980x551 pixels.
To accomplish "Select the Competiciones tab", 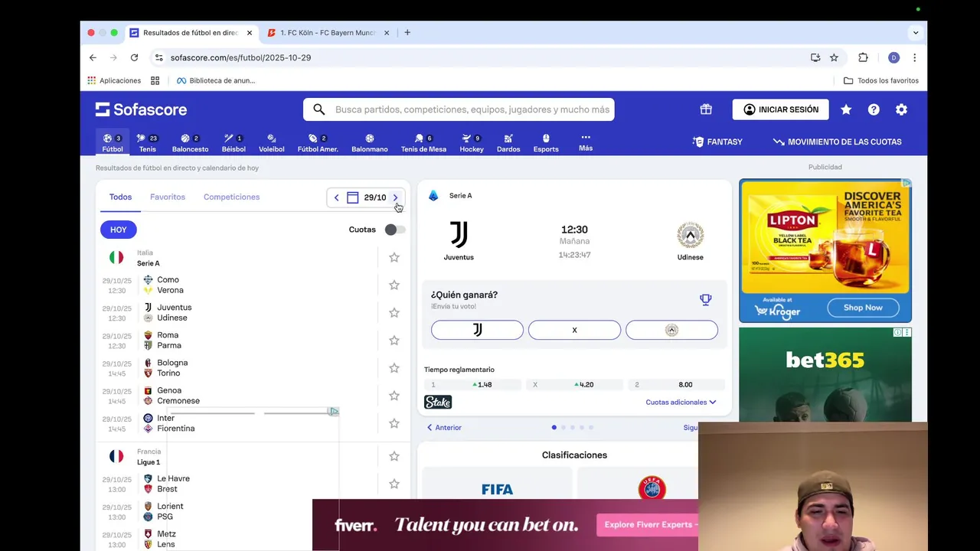I will (x=231, y=197).
